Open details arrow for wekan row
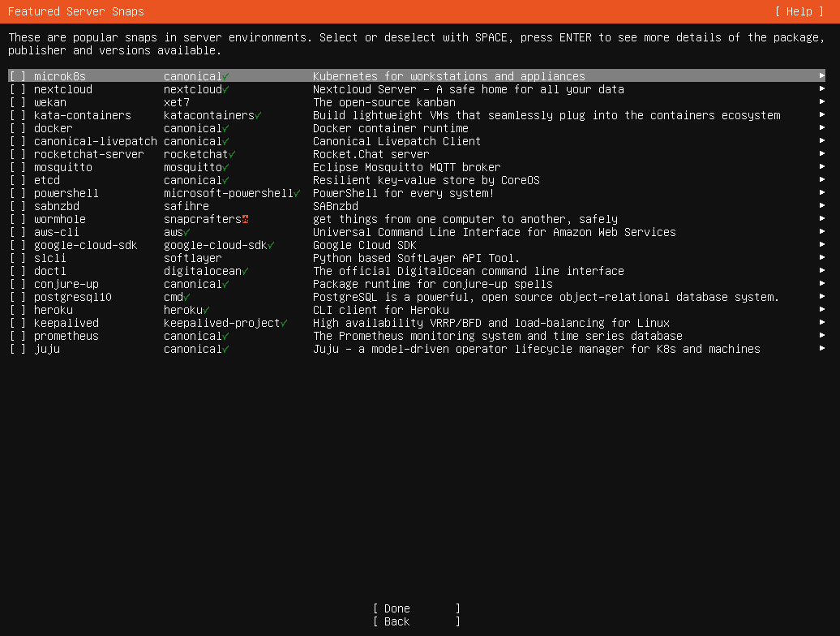840x636 pixels. point(822,101)
